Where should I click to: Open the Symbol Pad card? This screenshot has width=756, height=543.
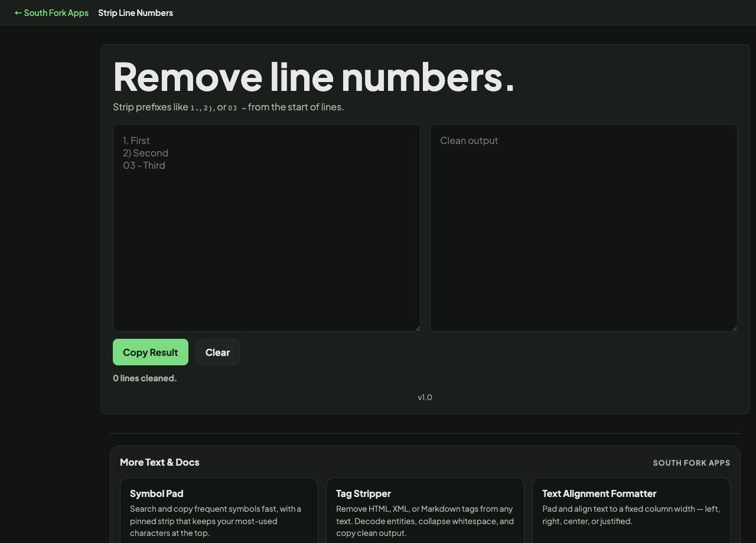coord(219,511)
